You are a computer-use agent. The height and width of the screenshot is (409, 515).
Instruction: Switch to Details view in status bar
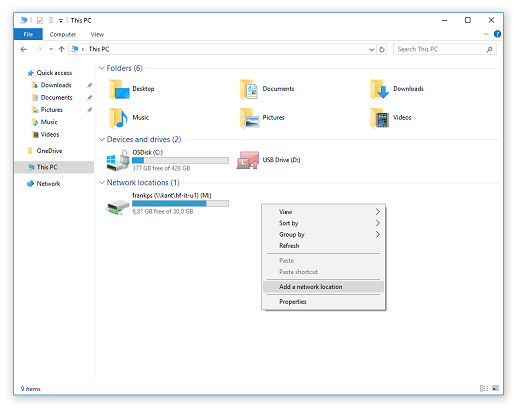[x=484, y=388]
